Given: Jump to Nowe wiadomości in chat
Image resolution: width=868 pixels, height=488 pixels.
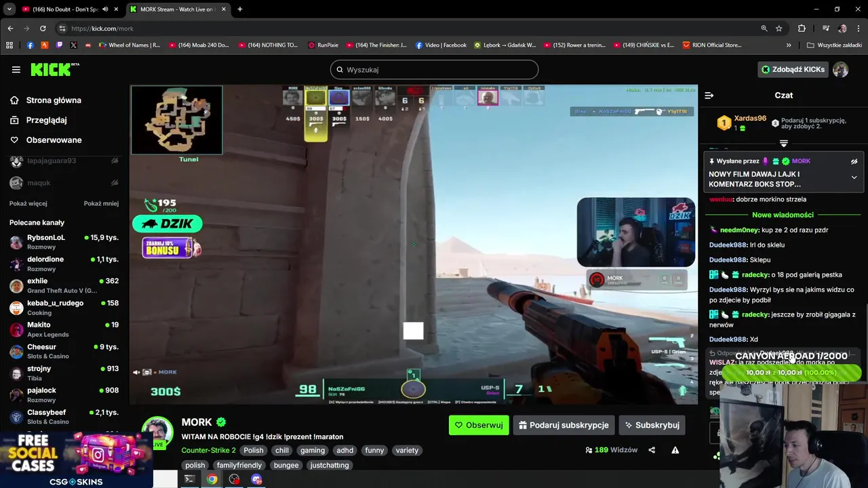Looking at the screenshot, I should (x=783, y=215).
